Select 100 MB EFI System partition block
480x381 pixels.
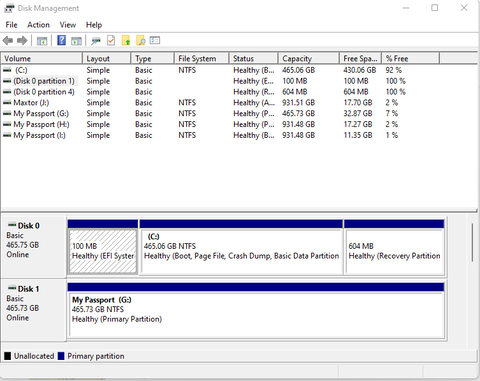[x=103, y=247]
